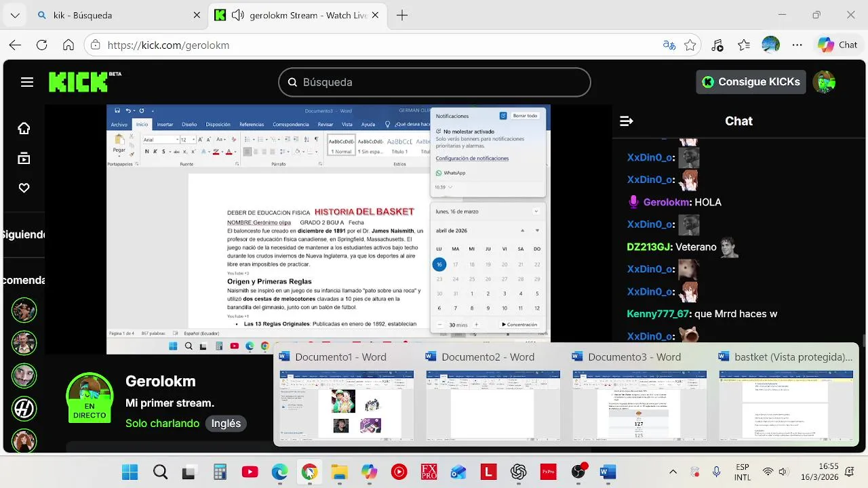Show hidden system tray icons
The image size is (868, 488).
click(673, 472)
